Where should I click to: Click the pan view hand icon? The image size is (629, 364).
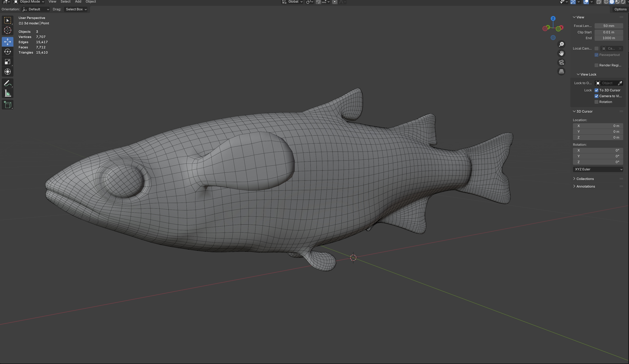pyautogui.click(x=561, y=53)
